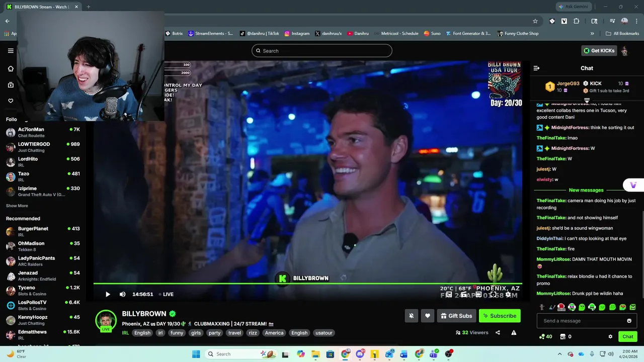
Task: Open File Explorer from the taskbar
Action: tap(315, 354)
